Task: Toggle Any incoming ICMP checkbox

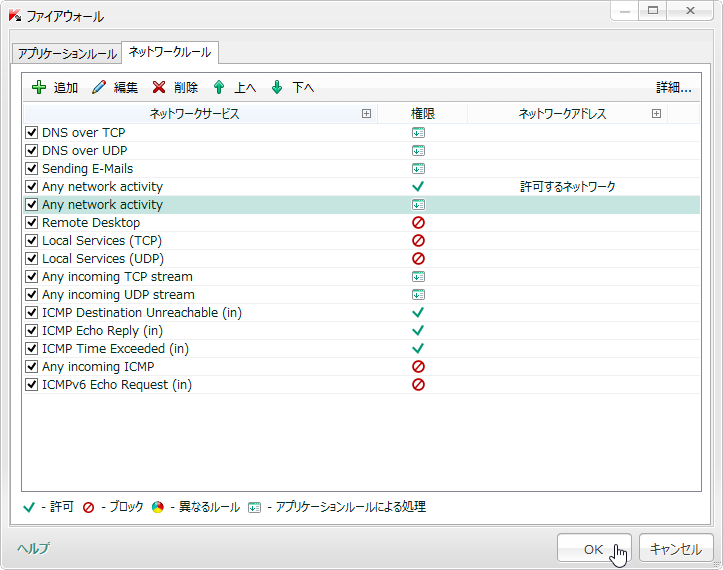Action: [31, 367]
